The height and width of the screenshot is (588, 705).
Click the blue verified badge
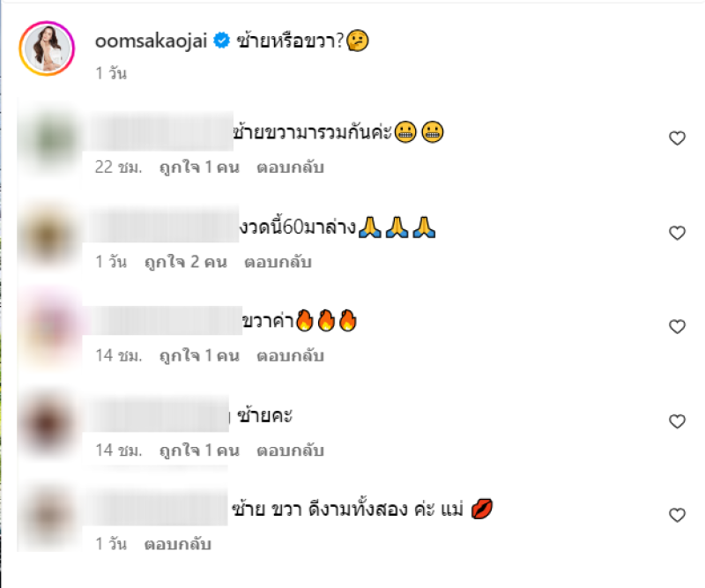coord(221,40)
